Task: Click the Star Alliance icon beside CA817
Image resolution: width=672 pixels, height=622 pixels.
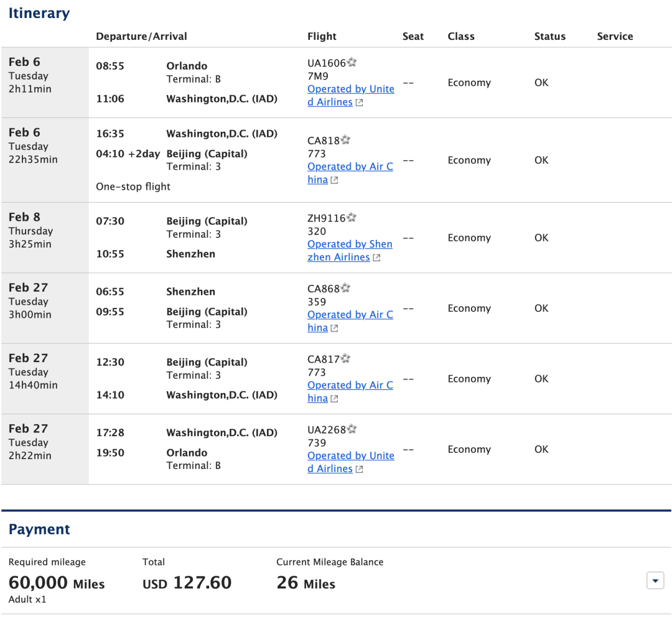Action: tap(346, 358)
